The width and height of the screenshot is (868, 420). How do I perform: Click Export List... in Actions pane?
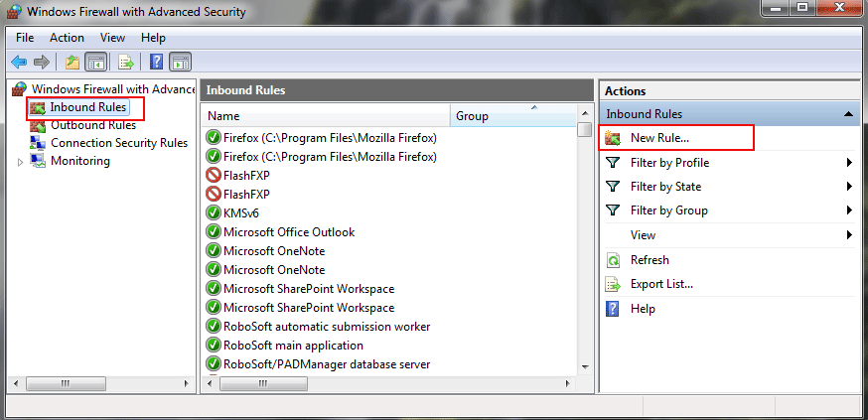662,284
